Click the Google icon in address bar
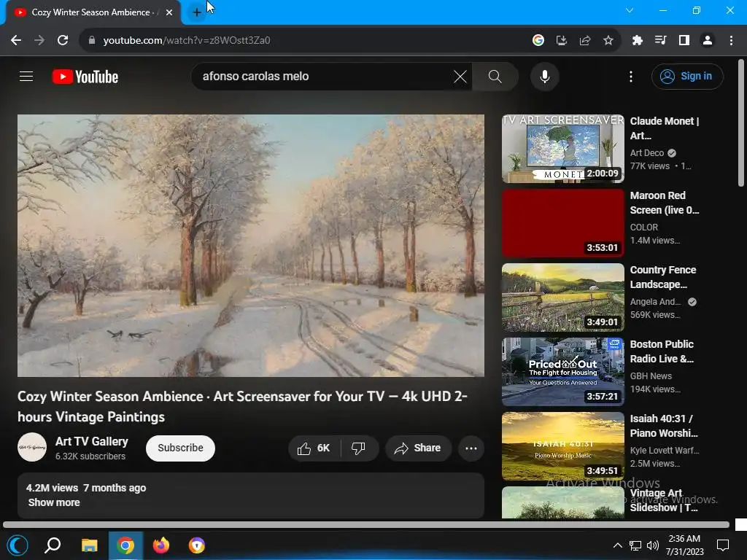This screenshot has height=560, width=747. (538, 40)
